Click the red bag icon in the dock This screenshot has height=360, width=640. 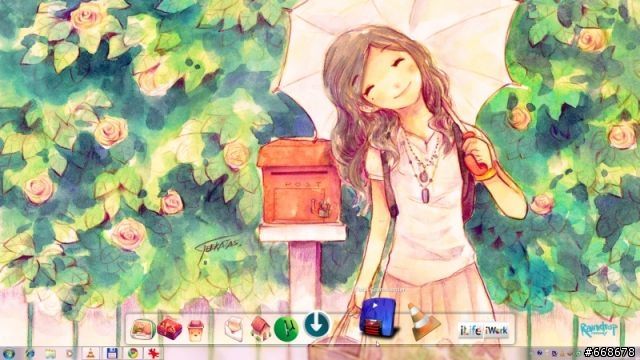(169, 329)
